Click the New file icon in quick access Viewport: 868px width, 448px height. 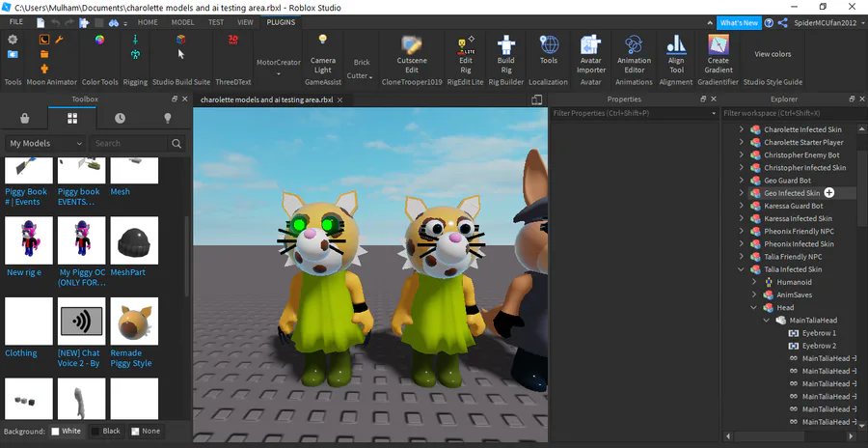pyautogui.click(x=41, y=23)
